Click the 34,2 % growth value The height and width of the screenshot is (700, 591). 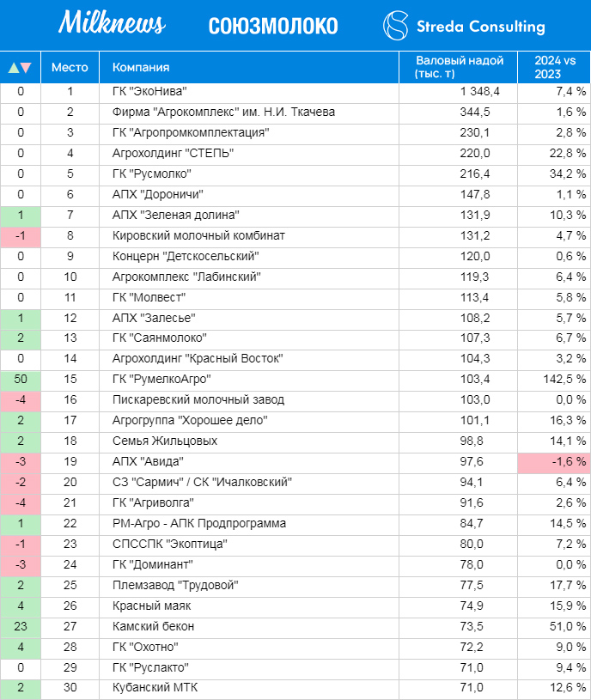(567, 173)
